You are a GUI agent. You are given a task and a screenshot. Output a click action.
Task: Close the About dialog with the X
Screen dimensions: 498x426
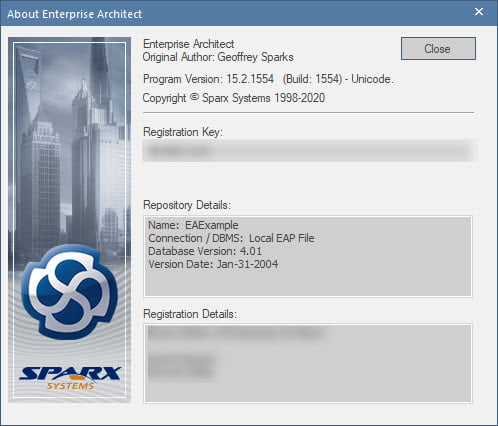tap(479, 12)
